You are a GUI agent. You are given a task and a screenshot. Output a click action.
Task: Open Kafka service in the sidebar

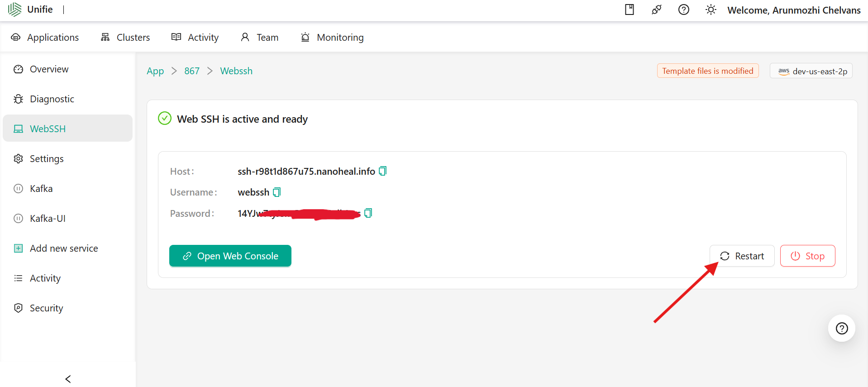pyautogui.click(x=67, y=189)
